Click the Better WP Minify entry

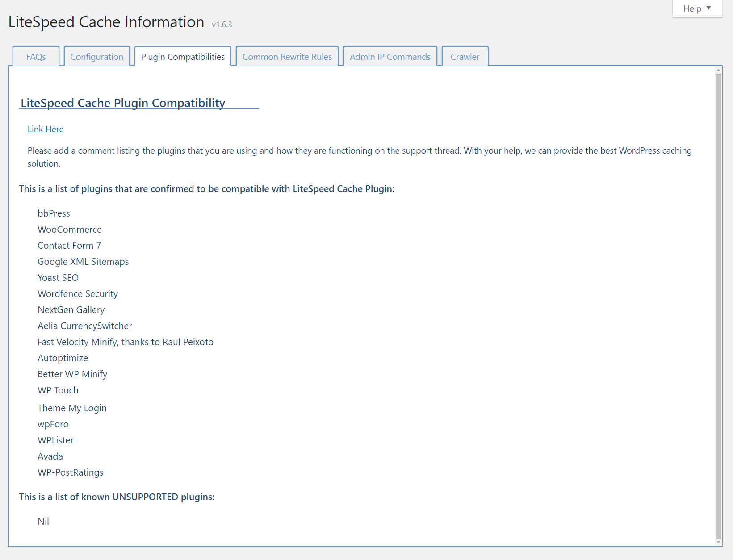72,374
